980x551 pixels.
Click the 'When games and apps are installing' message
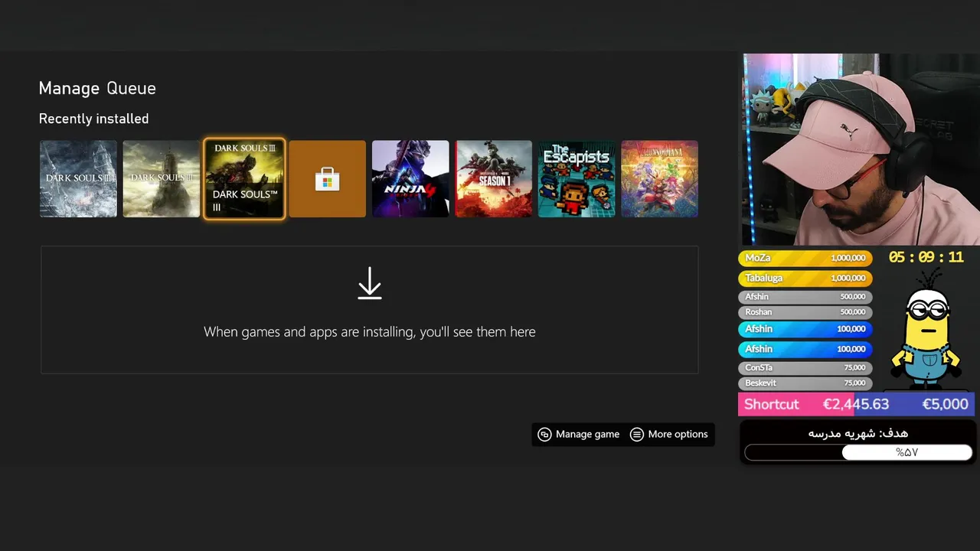click(370, 331)
